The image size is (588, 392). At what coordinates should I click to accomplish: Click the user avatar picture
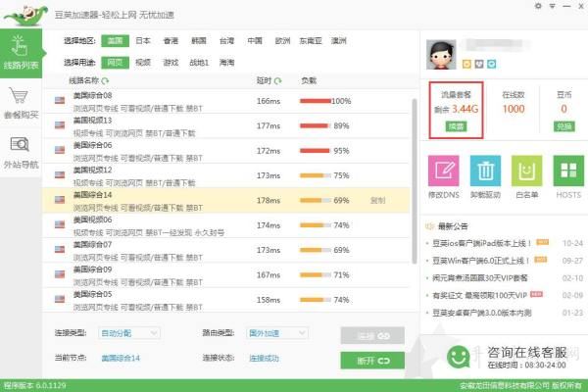[x=441, y=55]
